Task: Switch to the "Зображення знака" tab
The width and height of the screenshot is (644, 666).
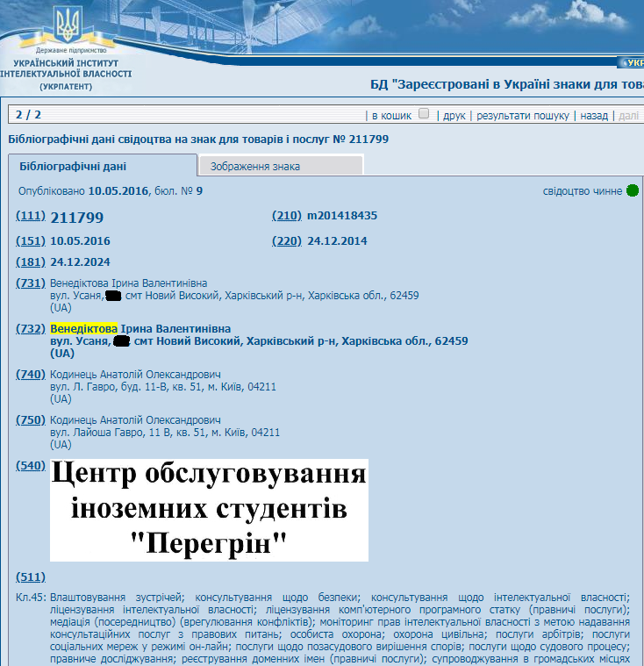Action: point(280,166)
